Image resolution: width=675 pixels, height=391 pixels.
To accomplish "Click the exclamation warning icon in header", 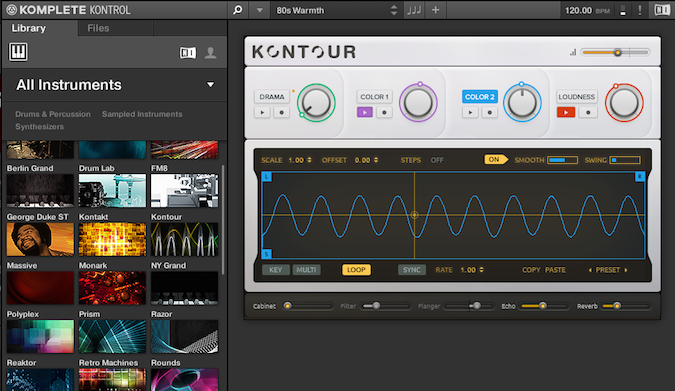I will pos(640,10).
